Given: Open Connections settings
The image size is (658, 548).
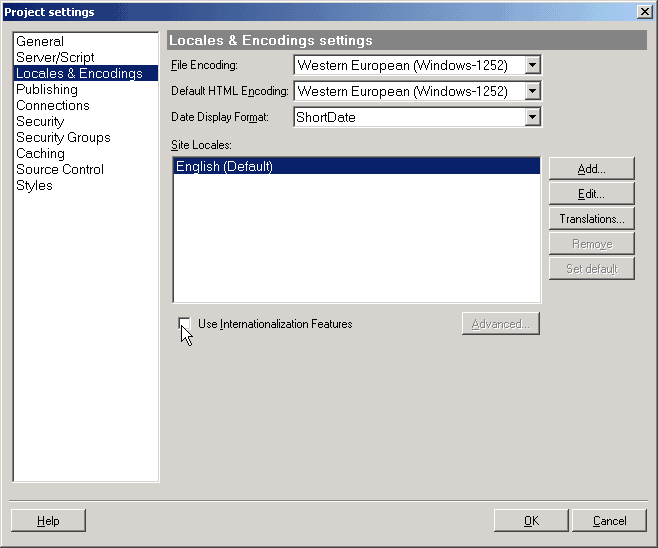Looking at the screenshot, I should coord(53,106).
